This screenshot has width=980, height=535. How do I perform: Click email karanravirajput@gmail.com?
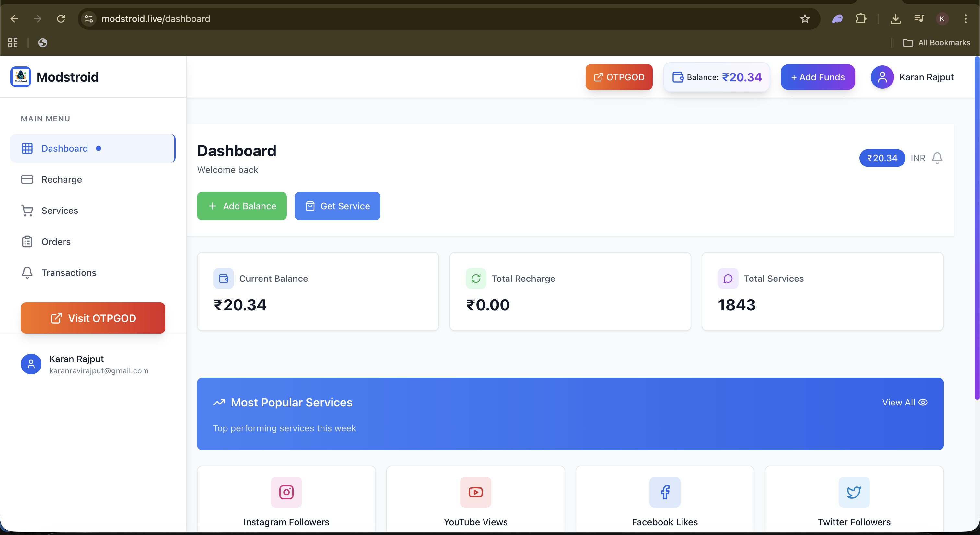click(x=99, y=371)
